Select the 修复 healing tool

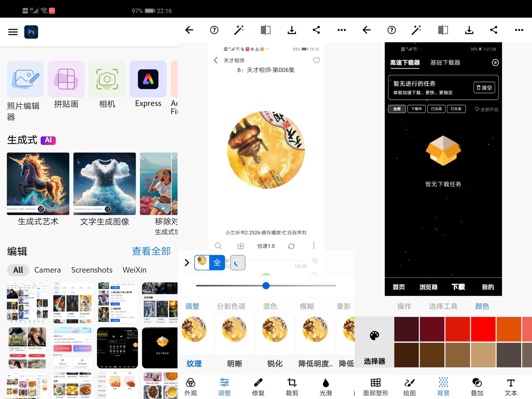click(258, 387)
